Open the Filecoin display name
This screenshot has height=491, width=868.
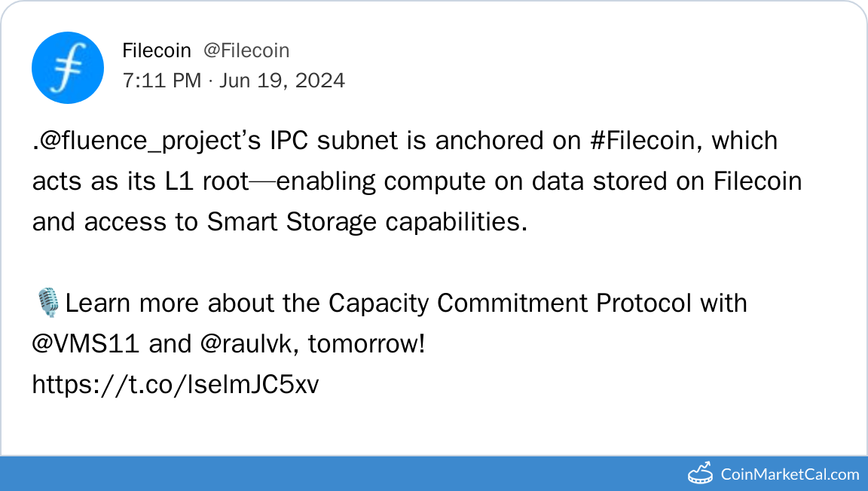point(157,50)
